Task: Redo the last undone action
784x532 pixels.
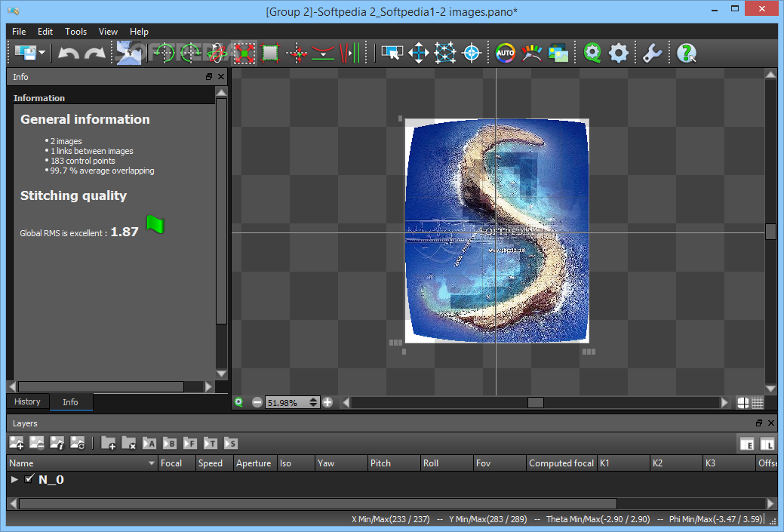Action: click(x=94, y=53)
